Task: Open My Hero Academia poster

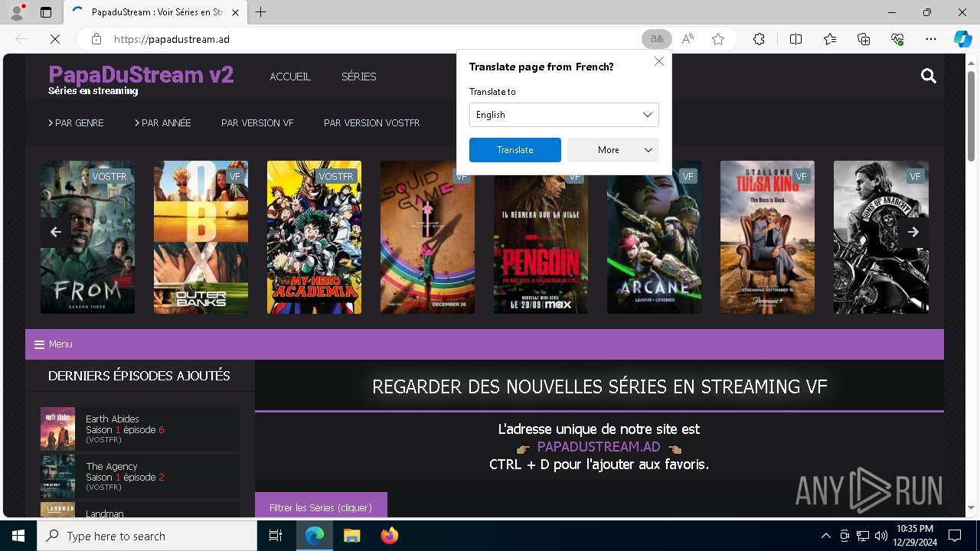Action: [x=314, y=237]
